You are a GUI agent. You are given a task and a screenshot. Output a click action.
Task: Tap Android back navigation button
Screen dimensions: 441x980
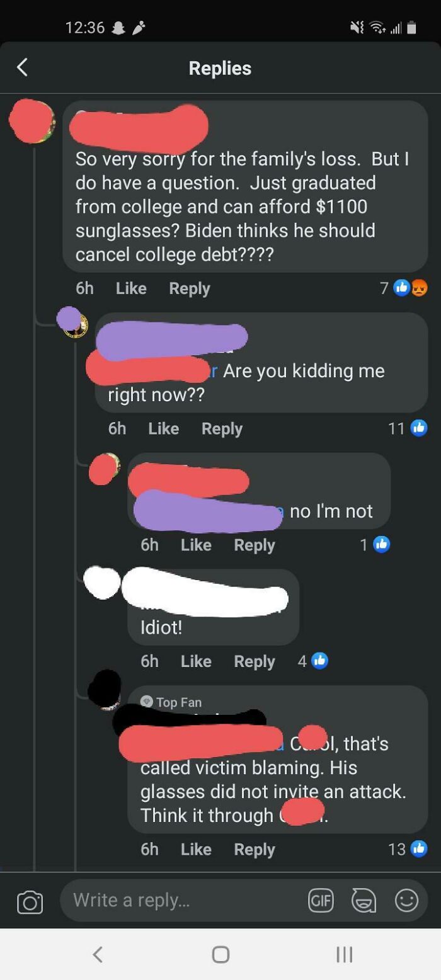[97, 954]
